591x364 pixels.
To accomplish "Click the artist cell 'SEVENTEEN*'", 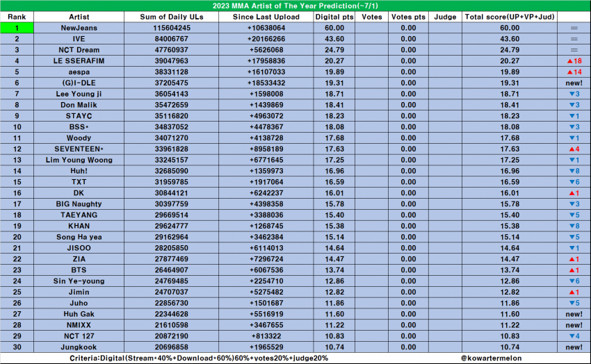I will (x=79, y=149).
